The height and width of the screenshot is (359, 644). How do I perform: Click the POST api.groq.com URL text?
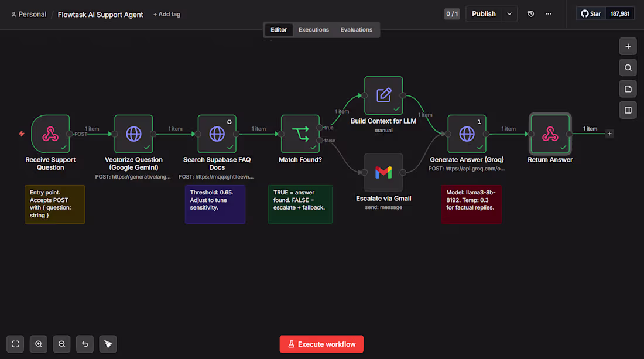click(467, 169)
